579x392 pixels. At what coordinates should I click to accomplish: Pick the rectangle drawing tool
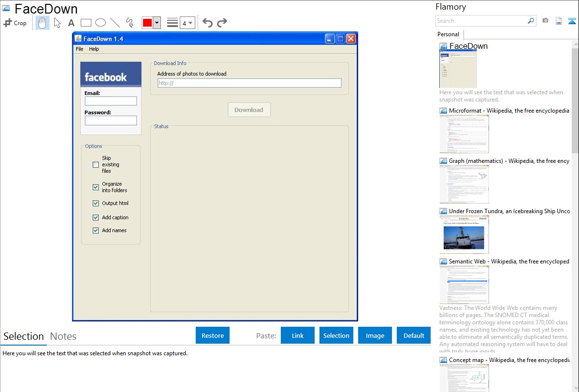click(x=86, y=23)
